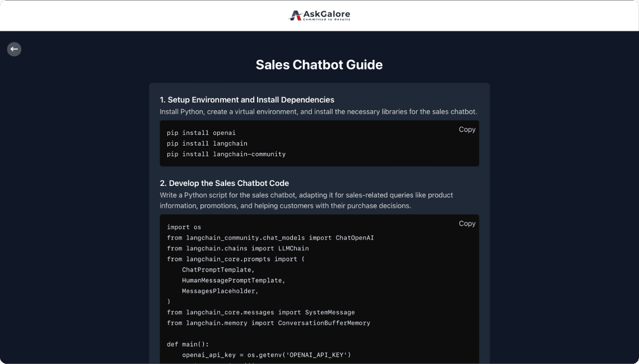Click the line 'pip install langchain'
639x364 pixels.
click(x=207, y=143)
